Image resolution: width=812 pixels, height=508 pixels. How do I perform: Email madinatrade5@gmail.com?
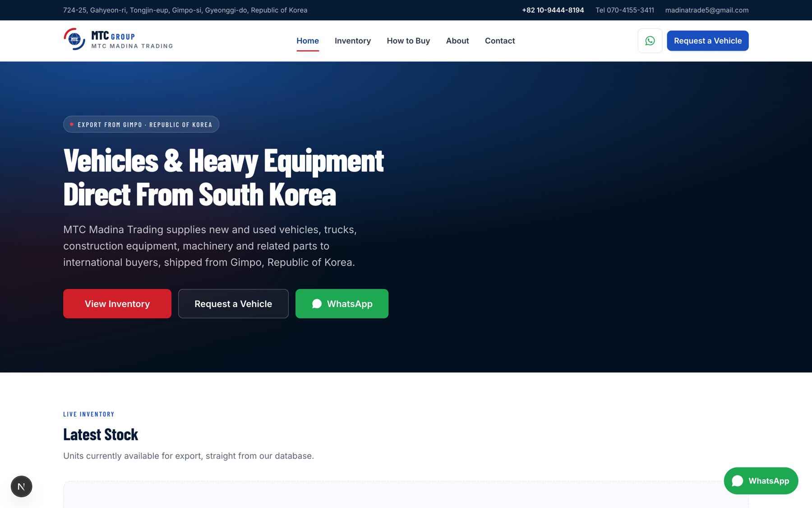click(x=706, y=10)
